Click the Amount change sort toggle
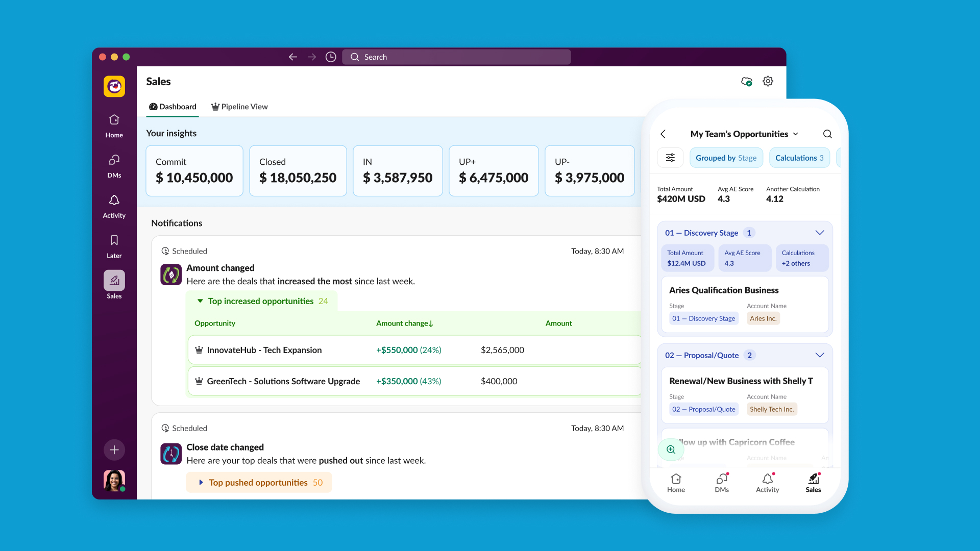 tap(404, 323)
